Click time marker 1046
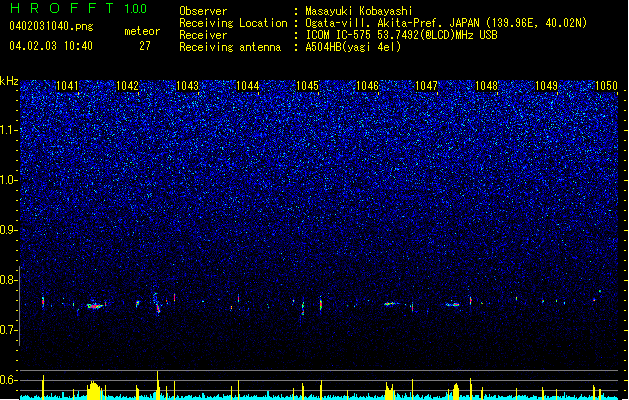Screen dimensions: 629x400 (367, 86)
